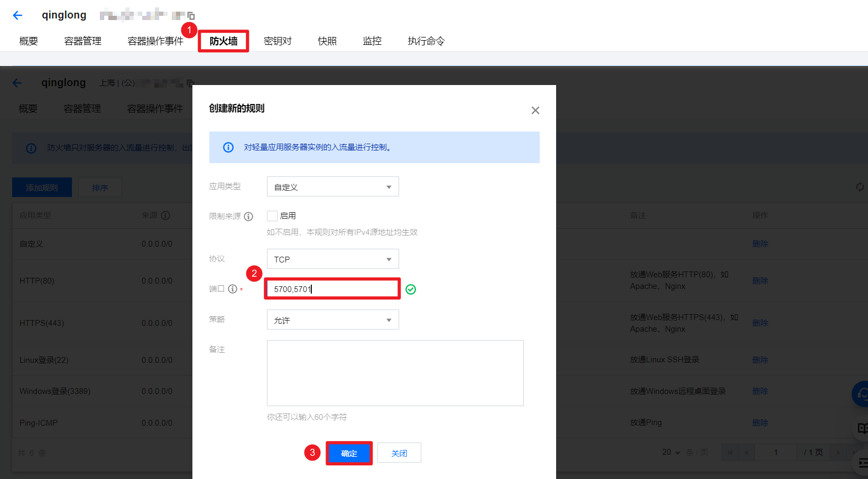Click inside the 备注 text area
The height and width of the screenshot is (479, 868).
pyautogui.click(x=395, y=373)
